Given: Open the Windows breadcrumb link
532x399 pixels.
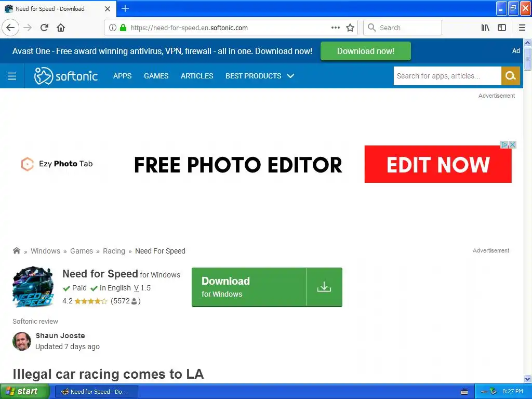Looking at the screenshot, I should 46,251.
